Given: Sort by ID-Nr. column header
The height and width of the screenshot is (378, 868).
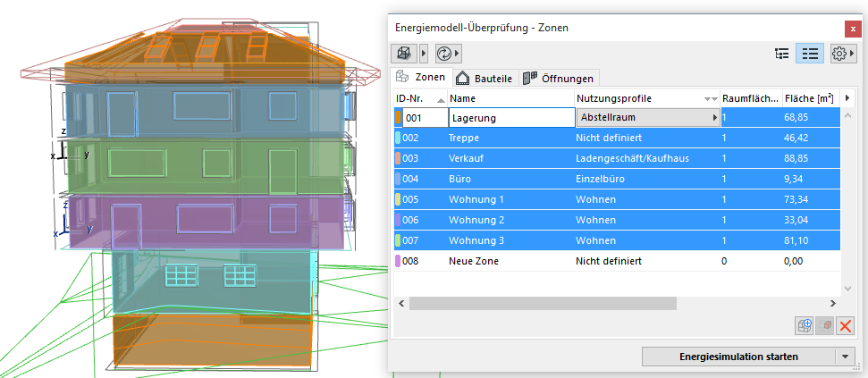Looking at the screenshot, I should [420, 98].
